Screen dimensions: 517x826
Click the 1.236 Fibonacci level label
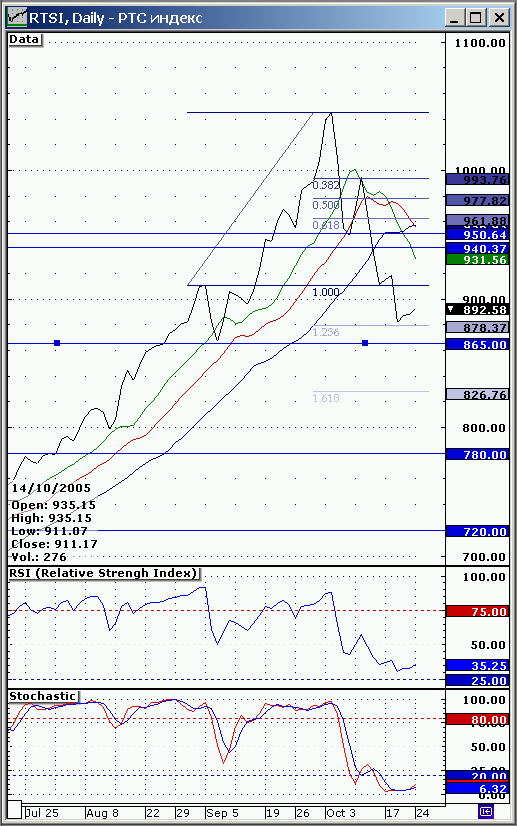coord(326,332)
